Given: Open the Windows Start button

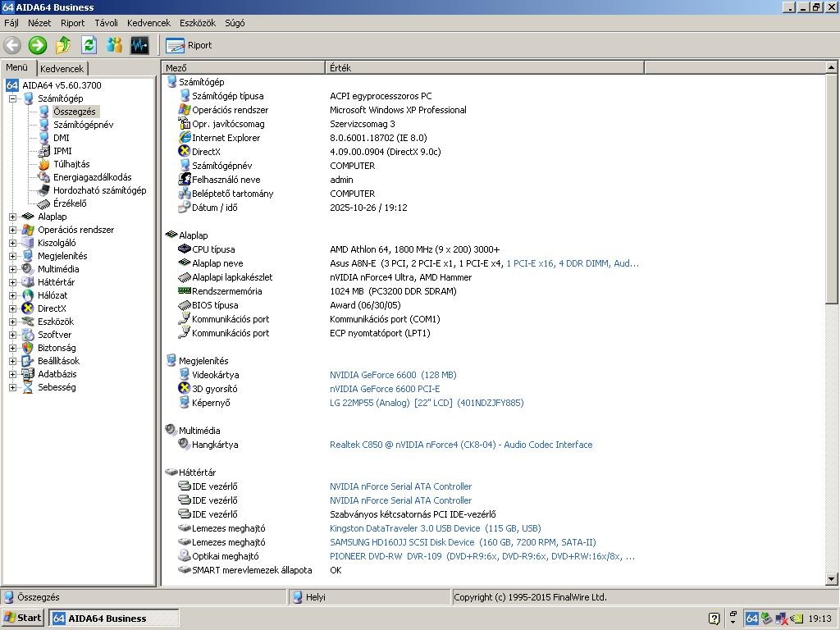Looking at the screenshot, I should coord(23,619).
